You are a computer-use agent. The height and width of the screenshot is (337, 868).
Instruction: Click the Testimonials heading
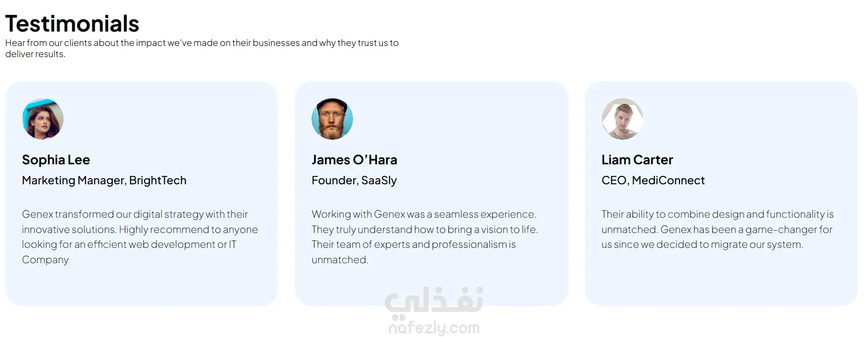[72, 23]
